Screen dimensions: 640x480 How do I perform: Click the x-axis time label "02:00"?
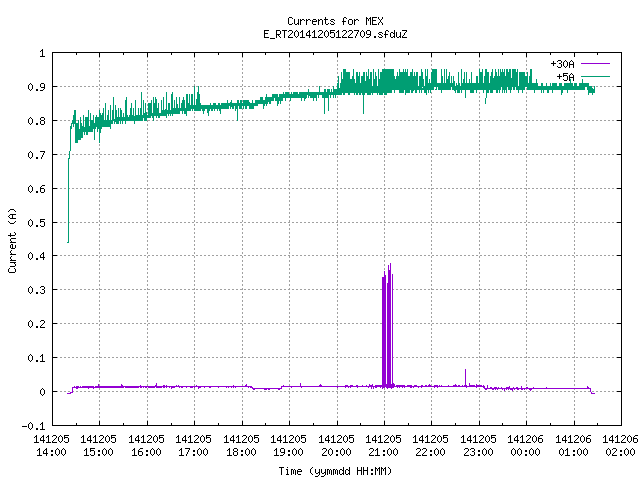tap(620, 452)
